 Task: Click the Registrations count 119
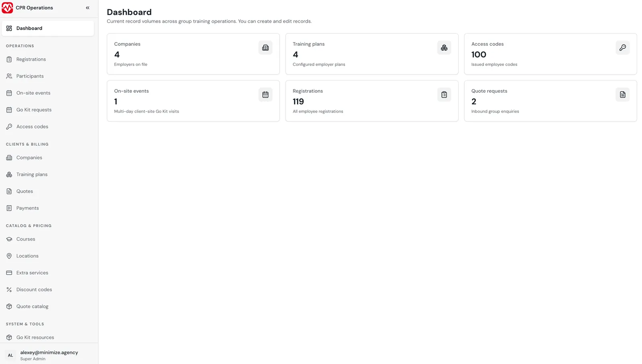point(299,102)
